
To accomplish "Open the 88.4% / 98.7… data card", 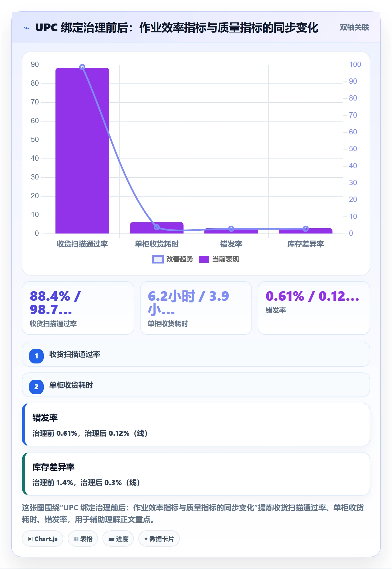I will pos(78,308).
